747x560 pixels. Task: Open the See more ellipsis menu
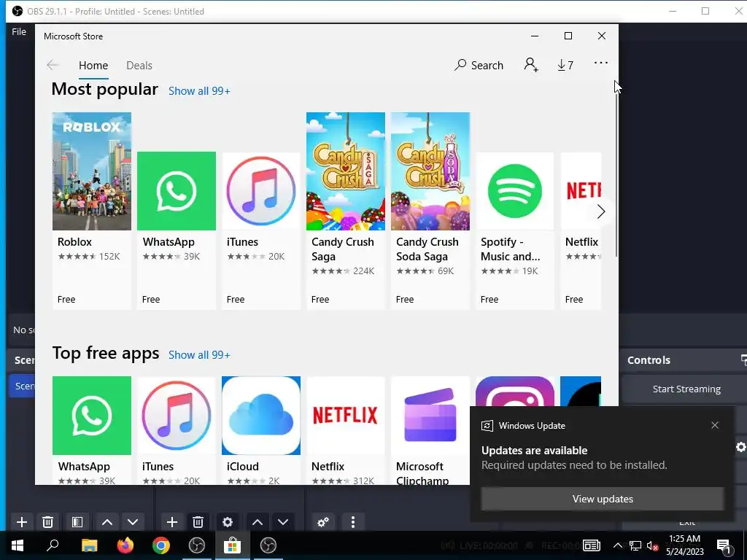click(x=601, y=63)
